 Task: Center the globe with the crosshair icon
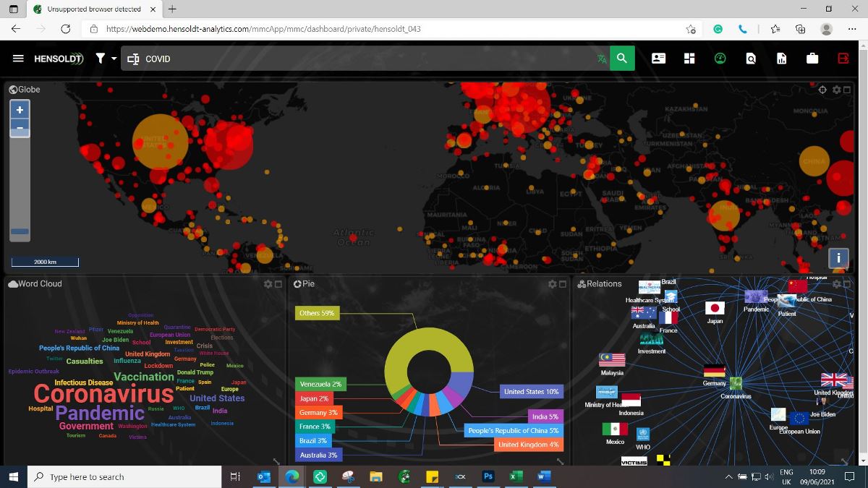point(822,90)
